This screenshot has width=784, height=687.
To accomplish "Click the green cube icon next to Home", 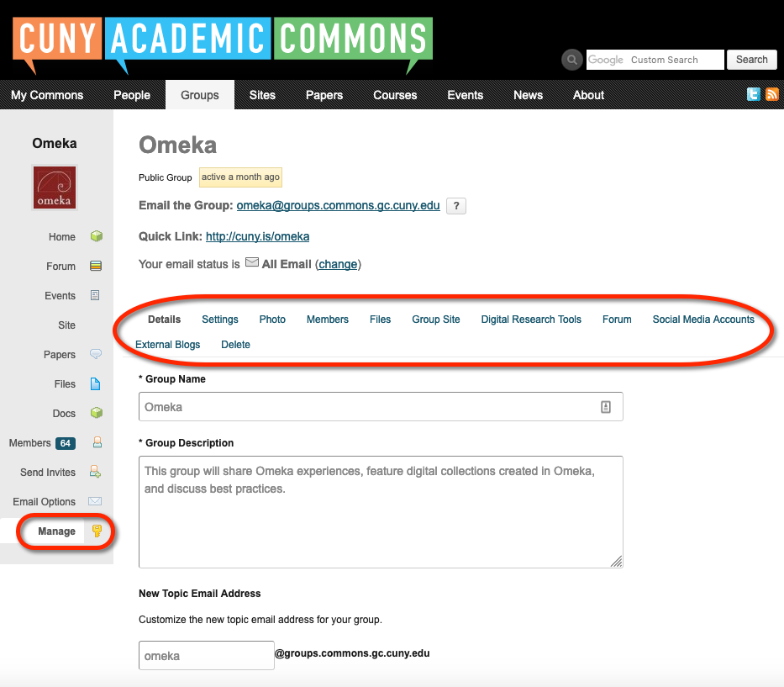I will 97,236.
